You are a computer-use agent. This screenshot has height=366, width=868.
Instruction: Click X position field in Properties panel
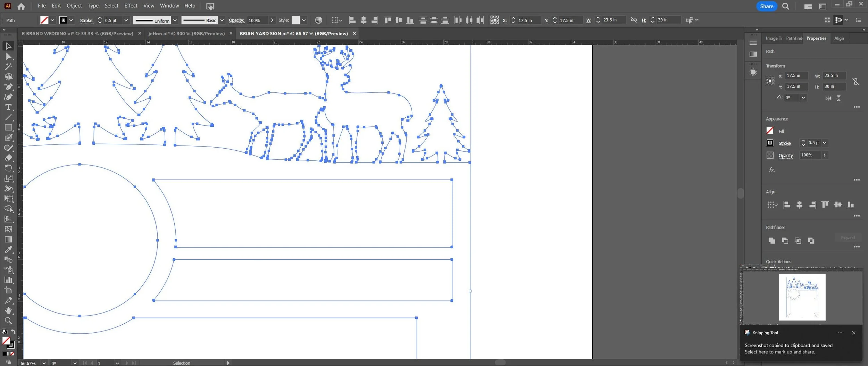[796, 76]
